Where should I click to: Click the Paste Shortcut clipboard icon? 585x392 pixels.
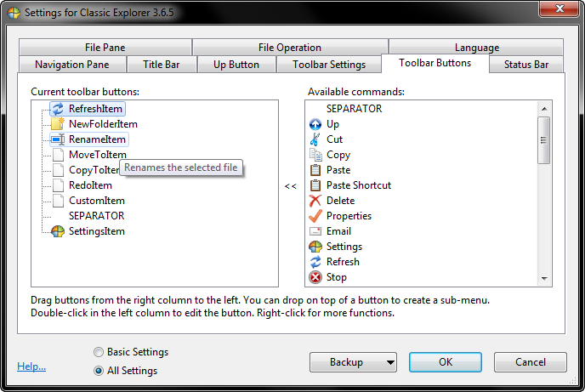point(315,185)
